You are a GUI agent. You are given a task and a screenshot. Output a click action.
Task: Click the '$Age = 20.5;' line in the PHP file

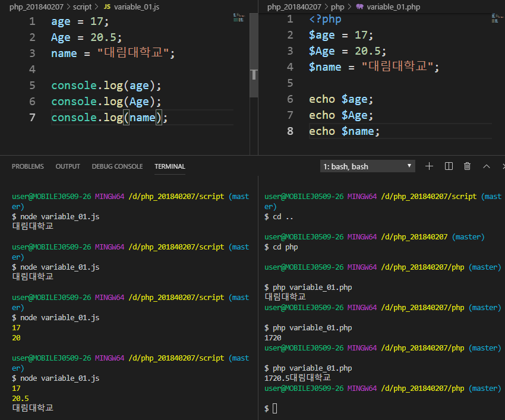tap(347, 51)
